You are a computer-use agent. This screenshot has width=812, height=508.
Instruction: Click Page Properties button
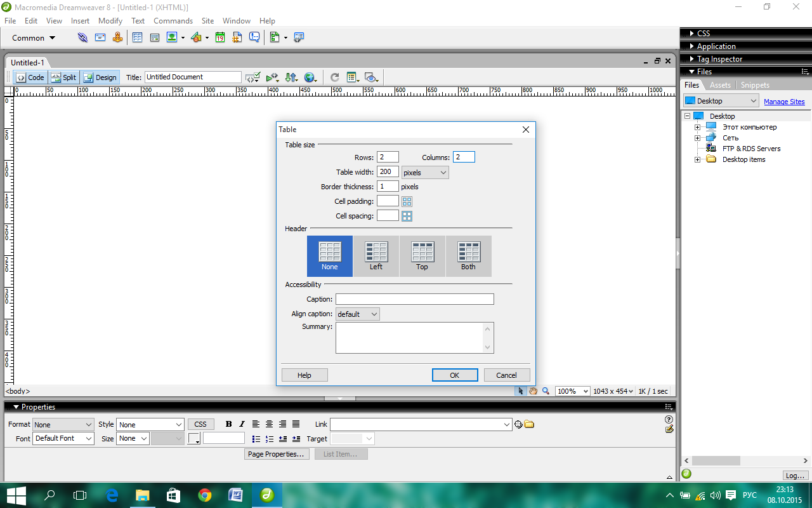pyautogui.click(x=276, y=454)
